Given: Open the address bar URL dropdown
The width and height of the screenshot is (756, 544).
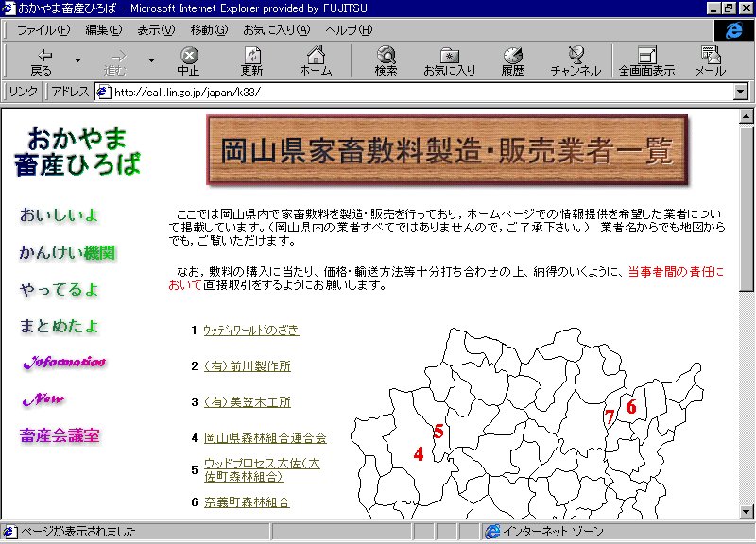Looking at the screenshot, I should 740,92.
